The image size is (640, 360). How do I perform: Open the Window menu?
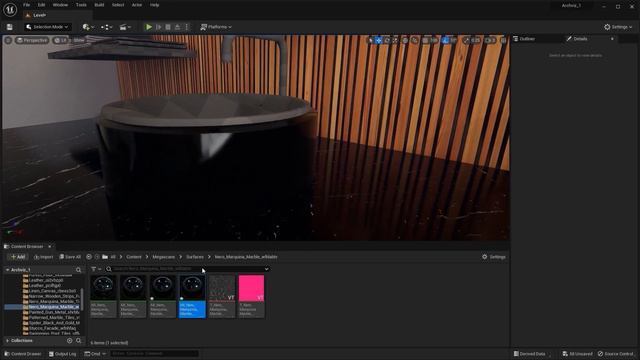(60, 5)
